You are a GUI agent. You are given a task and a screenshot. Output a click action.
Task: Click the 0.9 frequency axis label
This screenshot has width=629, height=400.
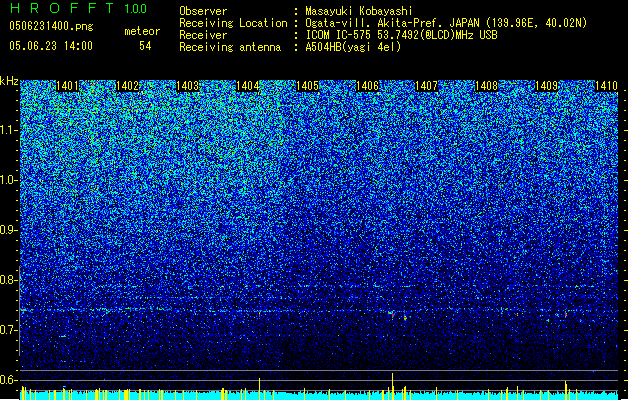click(x=9, y=230)
